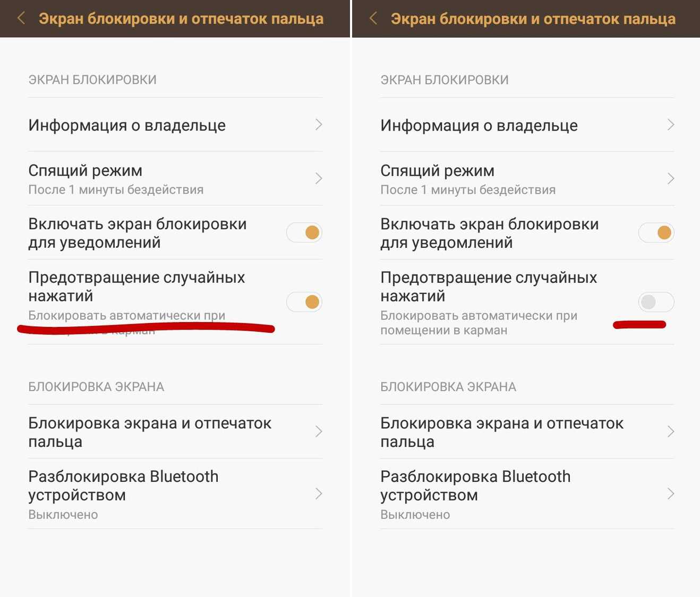Open 'Спящий режим' on the left screen
The height and width of the screenshot is (597, 700).
[x=175, y=179]
